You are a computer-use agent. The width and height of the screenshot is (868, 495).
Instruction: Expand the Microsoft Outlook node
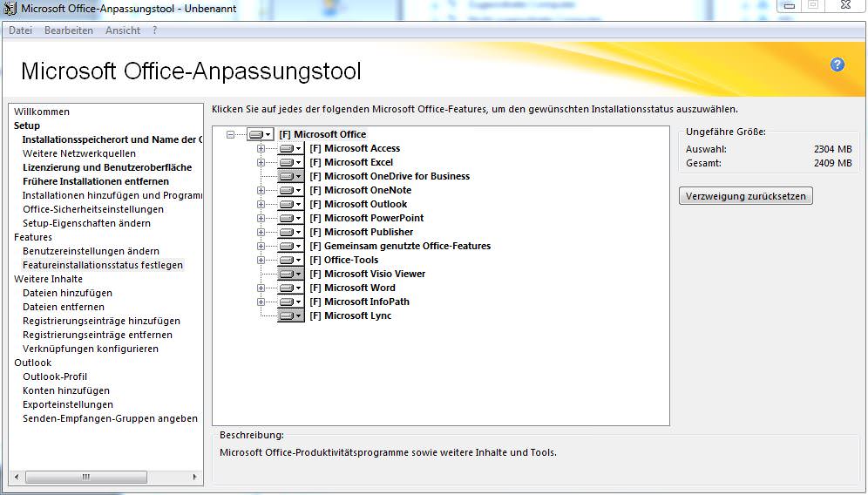[261, 204]
